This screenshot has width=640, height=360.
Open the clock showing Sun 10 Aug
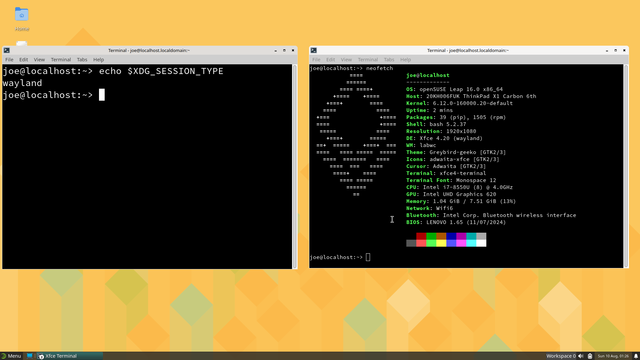613,356
